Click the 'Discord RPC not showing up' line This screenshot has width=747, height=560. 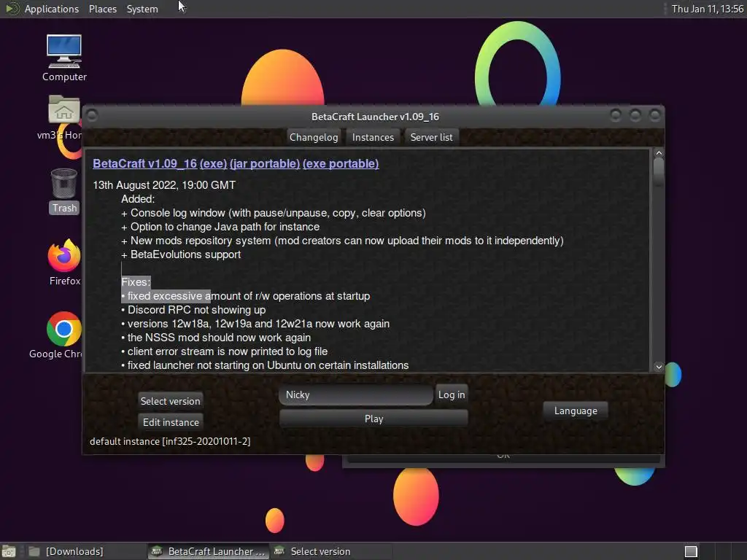click(x=193, y=309)
